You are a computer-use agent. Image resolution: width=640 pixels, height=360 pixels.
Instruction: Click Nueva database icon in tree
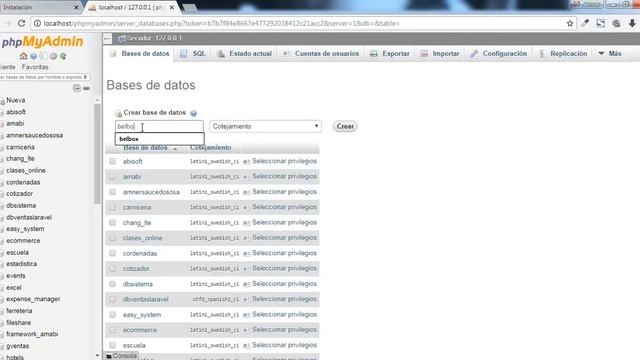[2, 100]
